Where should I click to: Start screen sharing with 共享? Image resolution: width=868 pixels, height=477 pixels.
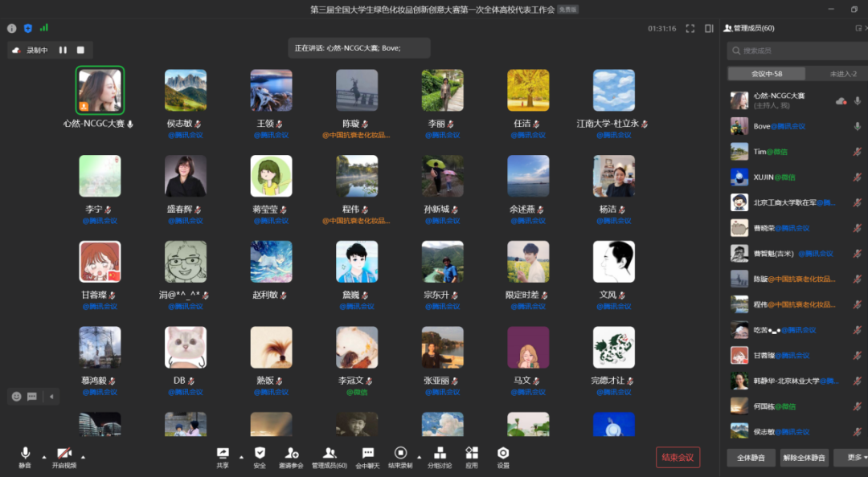click(223, 458)
